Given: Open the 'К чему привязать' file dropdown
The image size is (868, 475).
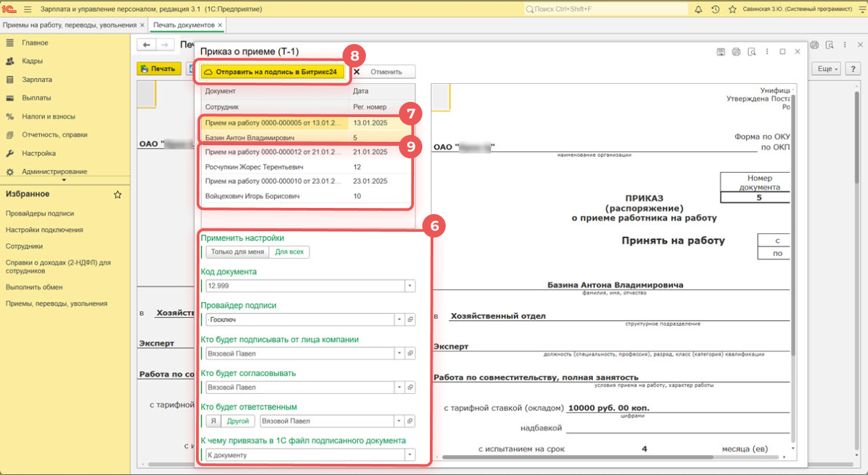Looking at the screenshot, I should 410,455.
